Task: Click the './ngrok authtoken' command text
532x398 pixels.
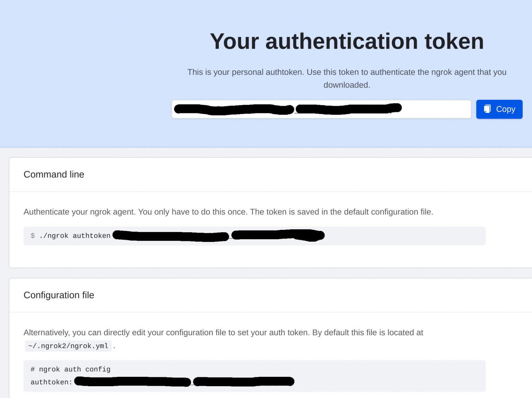Action: click(x=75, y=236)
